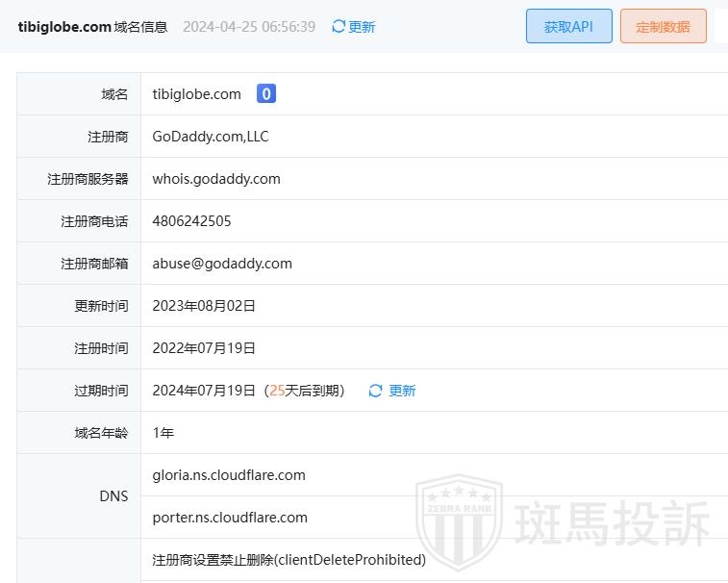Click the 更新 link next to 2024-04-25 timestamp
Image resolution: width=728 pixels, height=583 pixels.
pos(362,27)
